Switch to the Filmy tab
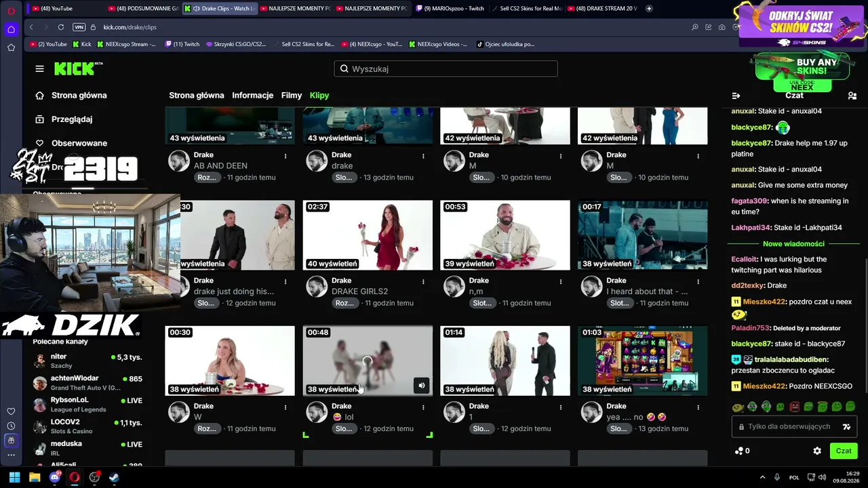Image resolution: width=868 pixels, height=488 pixels. tap(292, 96)
